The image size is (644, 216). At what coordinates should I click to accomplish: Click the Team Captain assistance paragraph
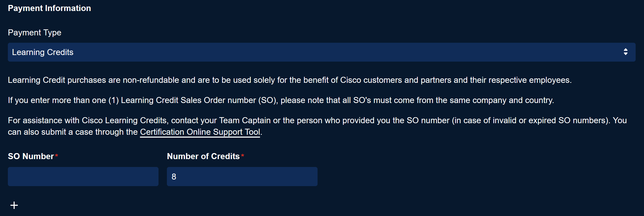317,121
